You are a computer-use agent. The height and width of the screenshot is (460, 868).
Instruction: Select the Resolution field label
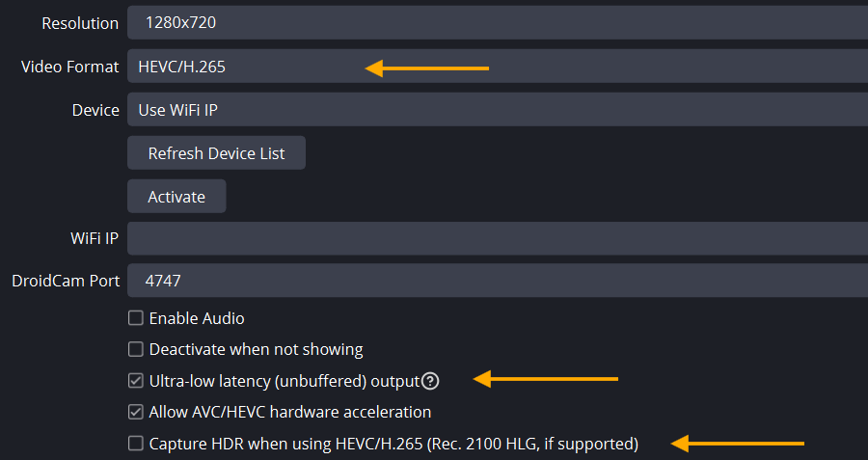click(80, 23)
